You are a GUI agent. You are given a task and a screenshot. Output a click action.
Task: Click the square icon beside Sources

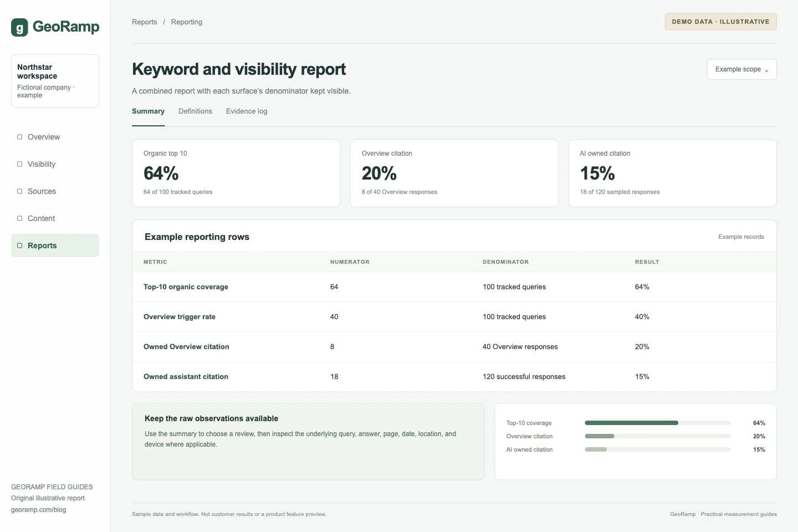[20, 191]
